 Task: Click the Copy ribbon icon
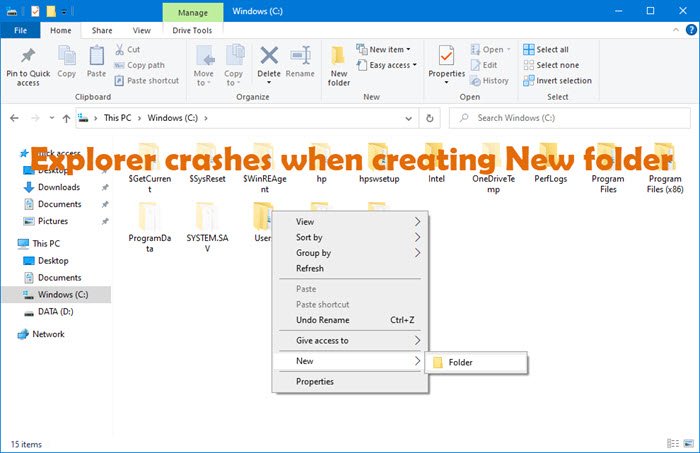(x=67, y=62)
